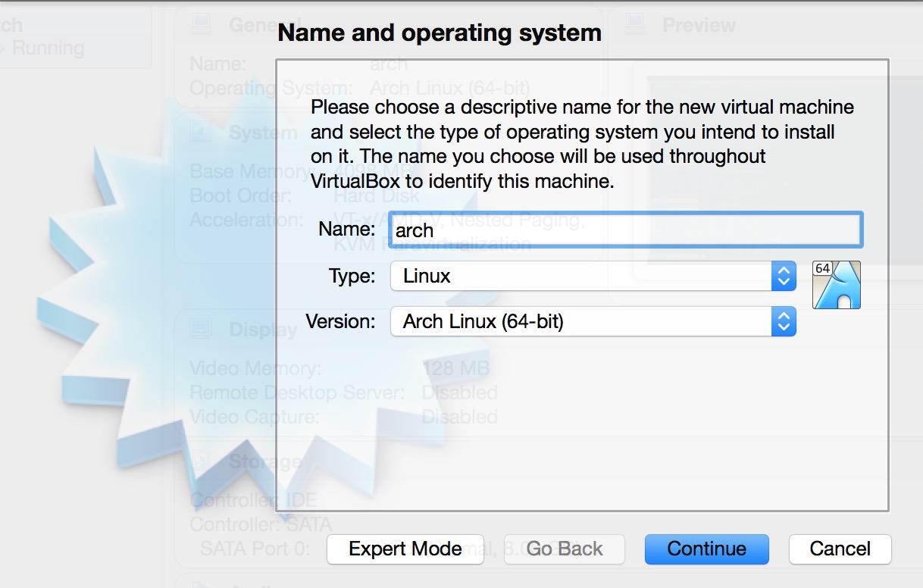Screen dimensions: 923x588
Task: Switch to Expert Mode
Action: 405,549
